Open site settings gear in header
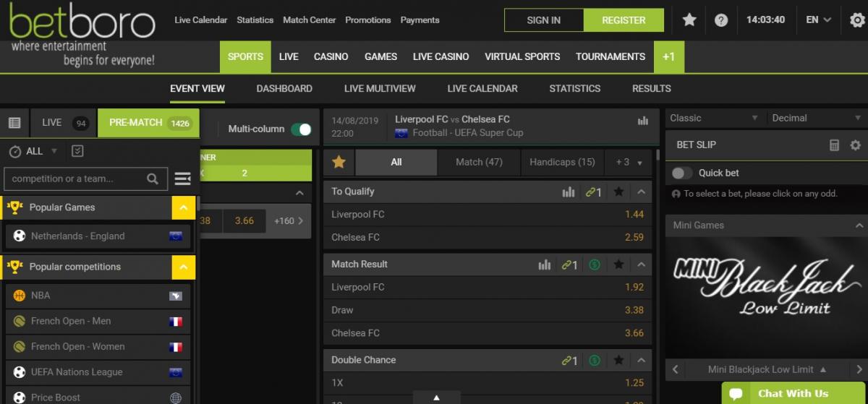 click(x=857, y=20)
